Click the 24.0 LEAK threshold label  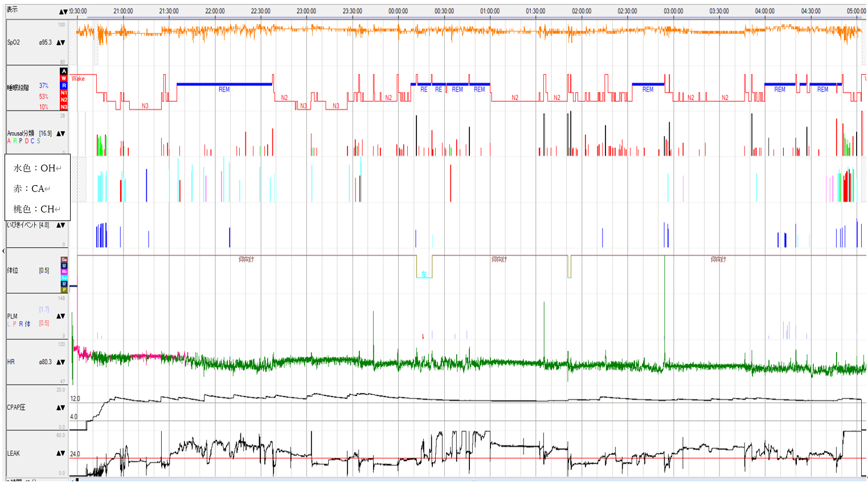75,454
